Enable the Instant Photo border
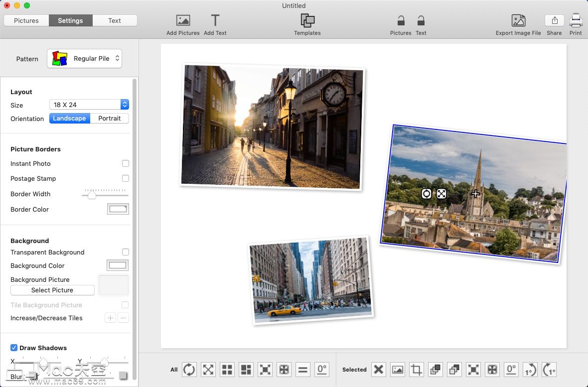This screenshot has height=387, width=588. click(126, 163)
